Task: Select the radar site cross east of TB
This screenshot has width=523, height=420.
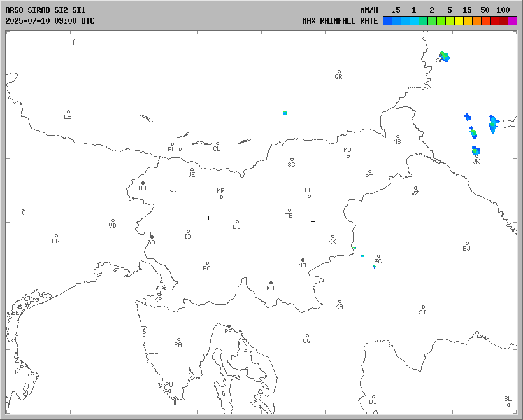Action: 313,221
